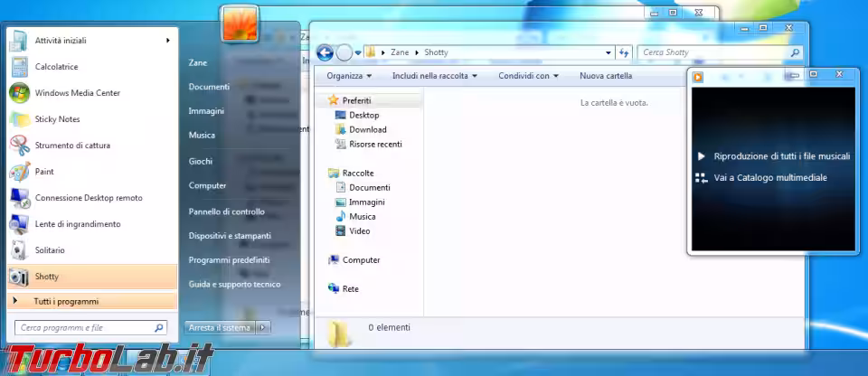Click the Shotty program entry
Screen dimensions: 868x376
46,277
